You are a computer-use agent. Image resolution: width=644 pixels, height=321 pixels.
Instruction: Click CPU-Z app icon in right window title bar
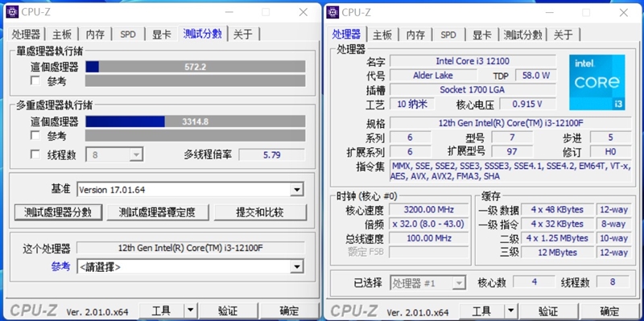332,12
